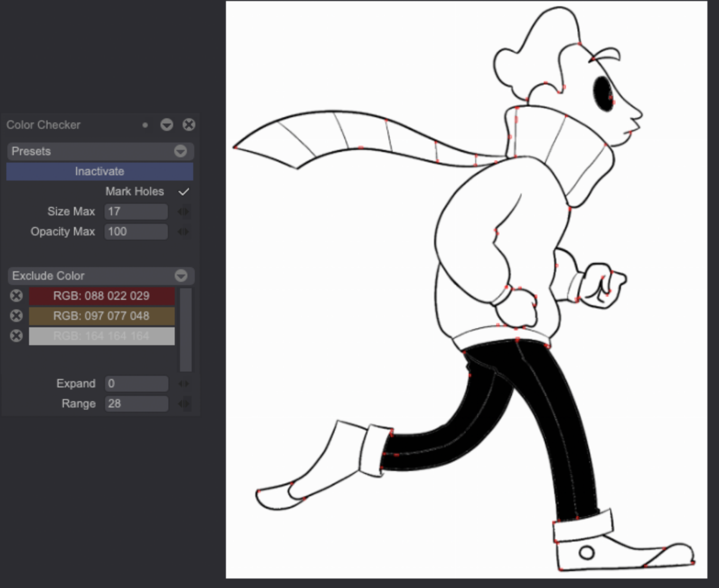719x588 pixels.
Task: Adjust Opacity Max with its arrow control
Action: coord(183,232)
